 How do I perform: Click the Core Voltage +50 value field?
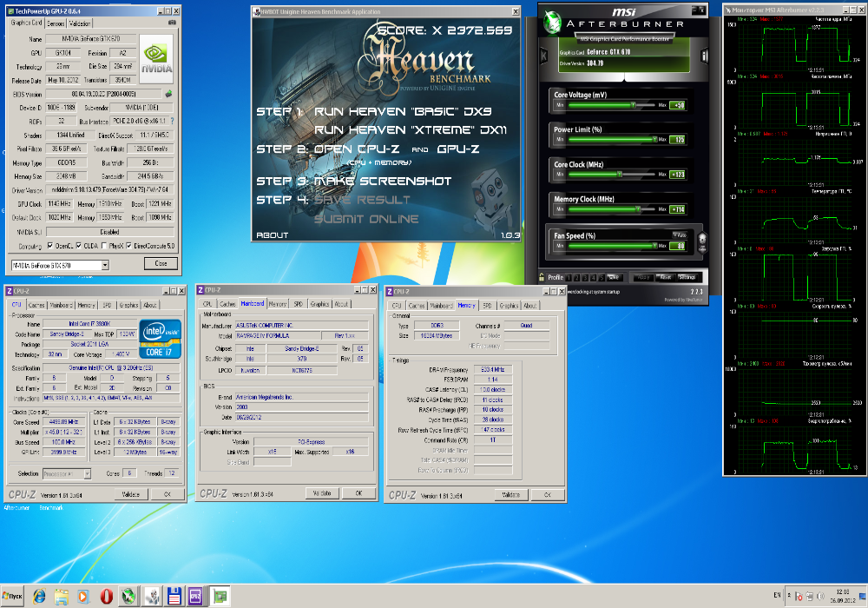[678, 105]
